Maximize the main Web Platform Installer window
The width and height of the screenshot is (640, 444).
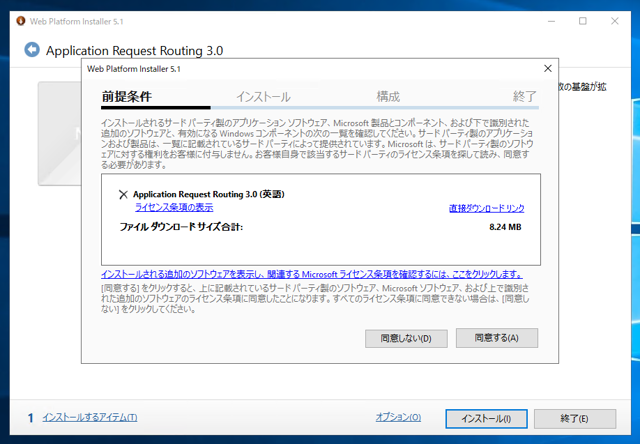583,21
